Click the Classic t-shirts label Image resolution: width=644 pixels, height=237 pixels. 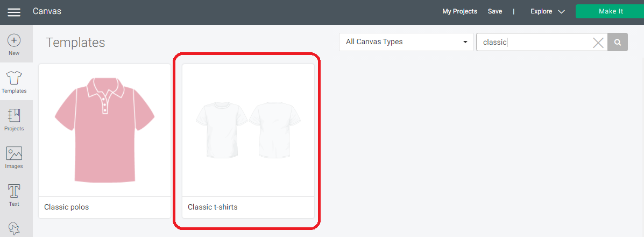click(213, 207)
